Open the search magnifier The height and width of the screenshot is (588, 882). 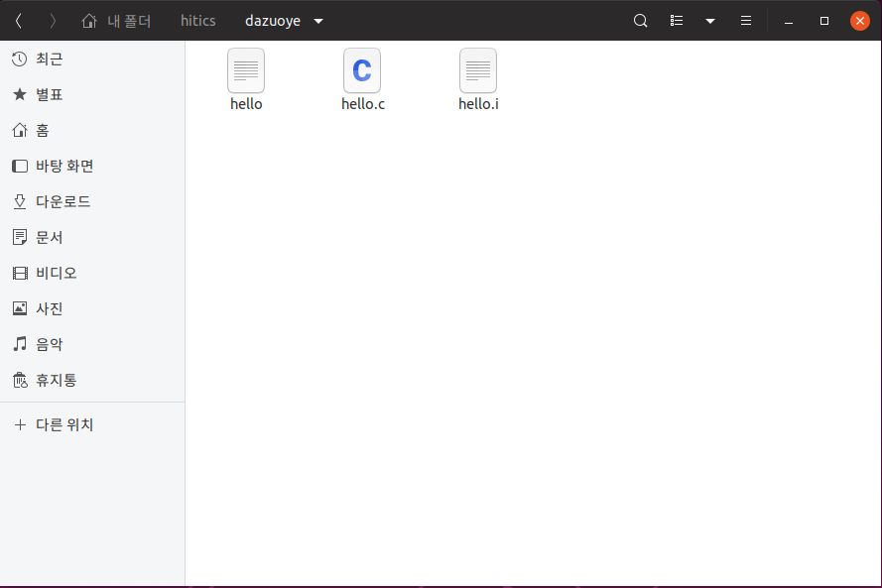tap(640, 21)
